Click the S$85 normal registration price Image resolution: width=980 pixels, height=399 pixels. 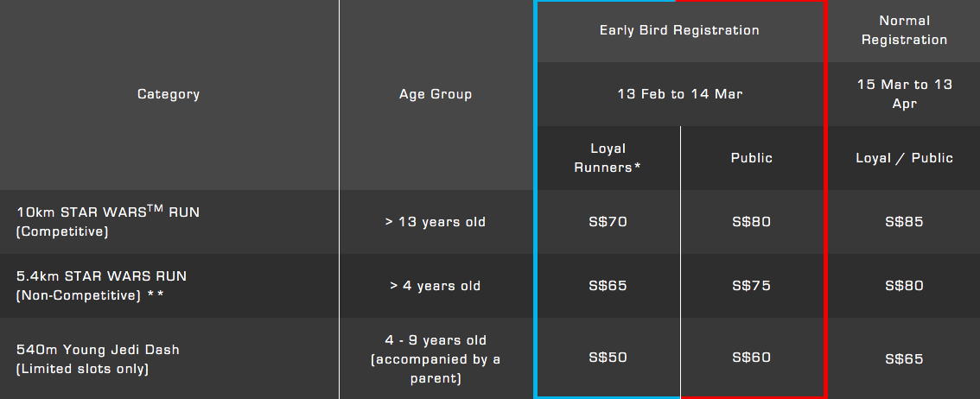[904, 222]
